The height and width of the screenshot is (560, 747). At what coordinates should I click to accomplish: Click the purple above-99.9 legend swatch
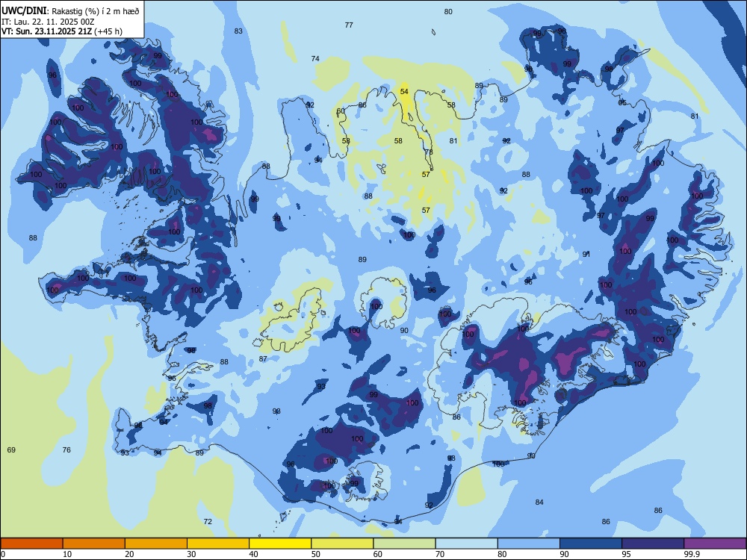point(715,544)
